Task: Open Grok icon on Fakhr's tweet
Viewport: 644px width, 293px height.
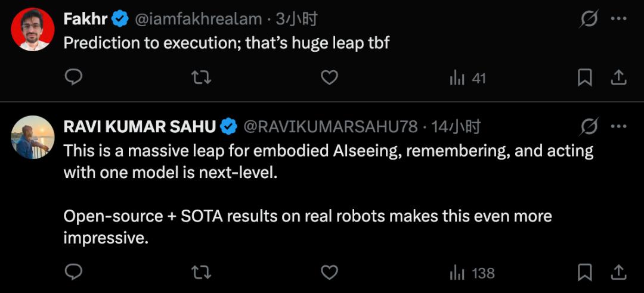Action: (589, 20)
